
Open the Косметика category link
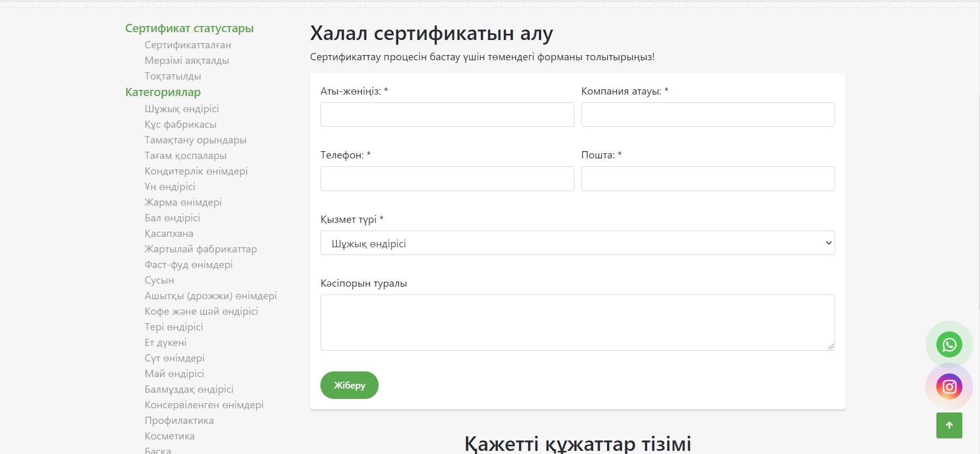[x=169, y=436]
